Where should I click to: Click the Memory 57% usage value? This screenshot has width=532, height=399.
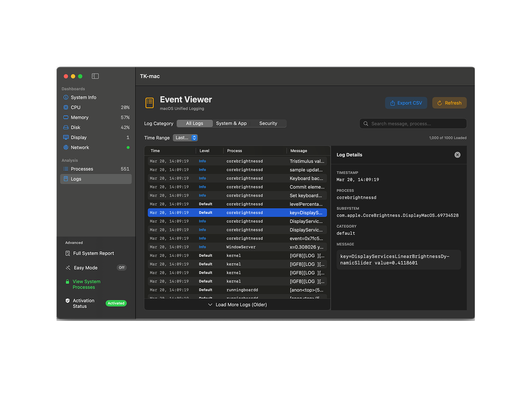point(125,117)
